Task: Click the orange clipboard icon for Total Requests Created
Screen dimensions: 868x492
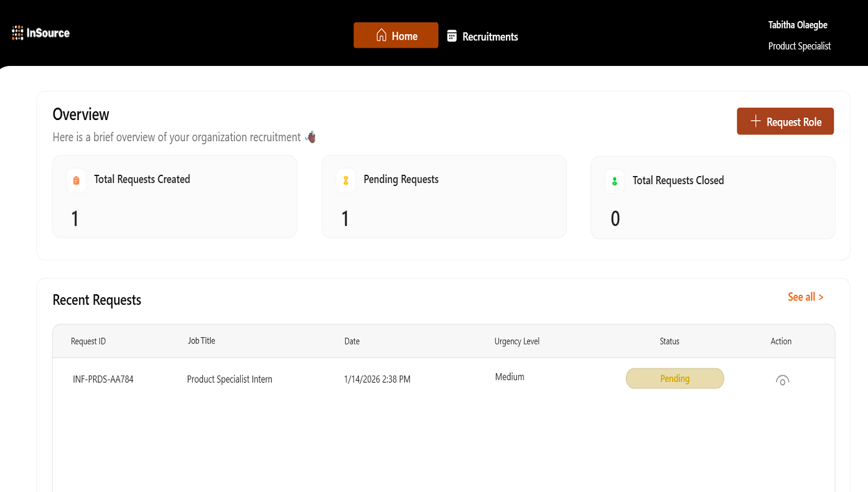Action: (x=77, y=180)
